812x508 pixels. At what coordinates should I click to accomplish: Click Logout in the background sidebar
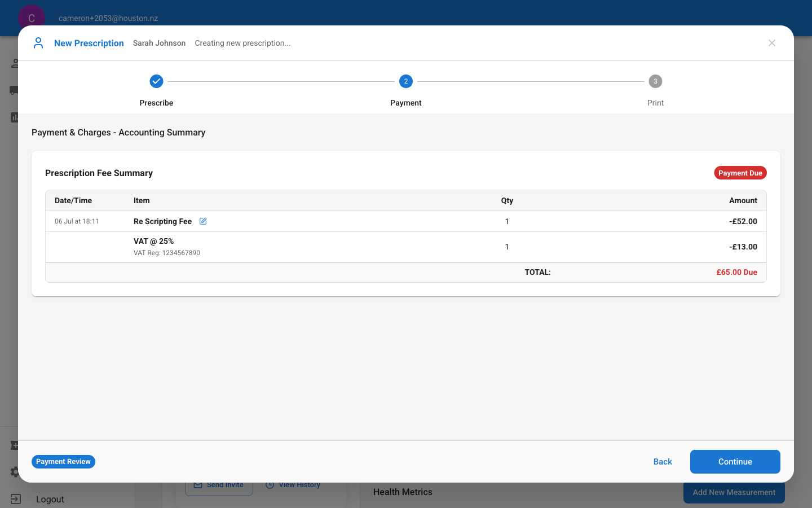click(x=50, y=499)
